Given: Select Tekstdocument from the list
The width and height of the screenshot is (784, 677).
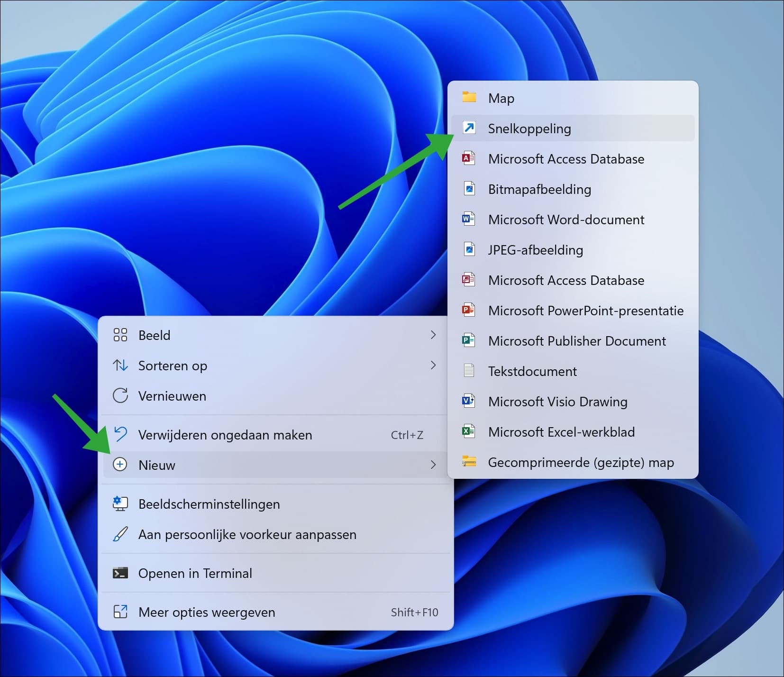Looking at the screenshot, I should point(532,371).
